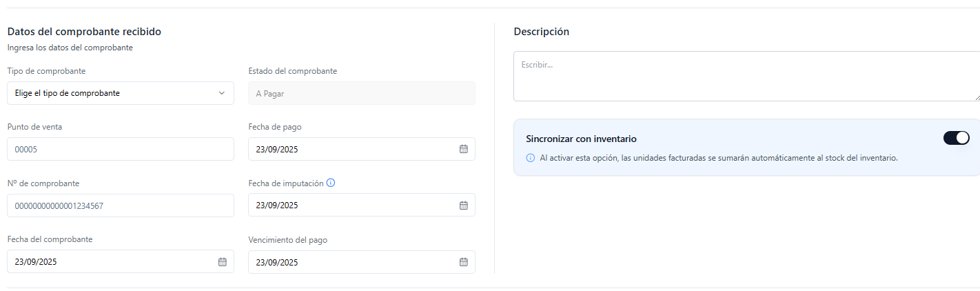Expand the Tipo de comprobante dropdown chevron
Viewport: 980px width, 291px height.
point(222,93)
